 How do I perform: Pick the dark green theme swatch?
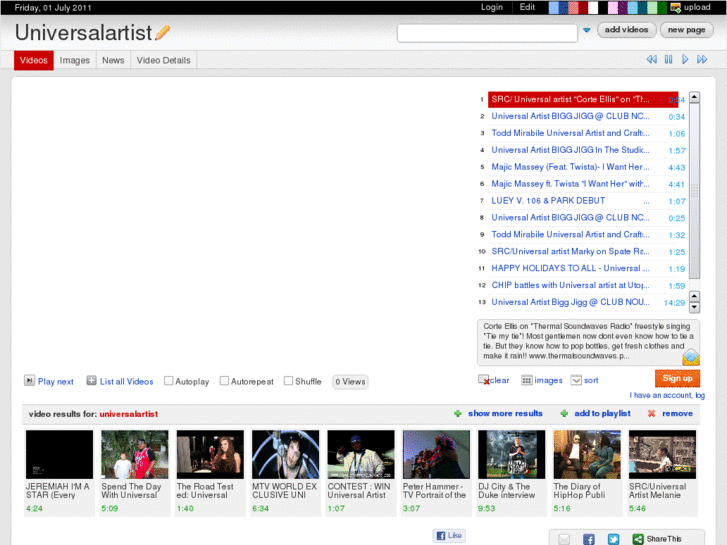pos(662,7)
